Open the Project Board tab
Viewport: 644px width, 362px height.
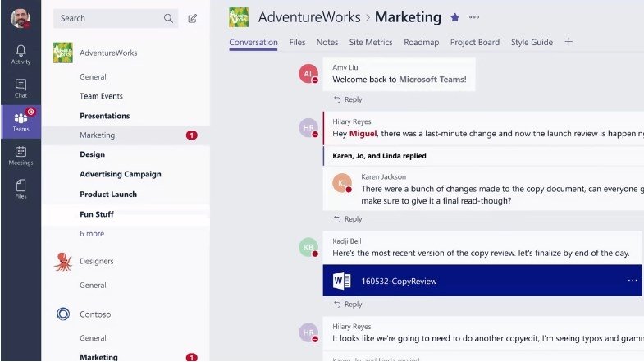(x=475, y=42)
